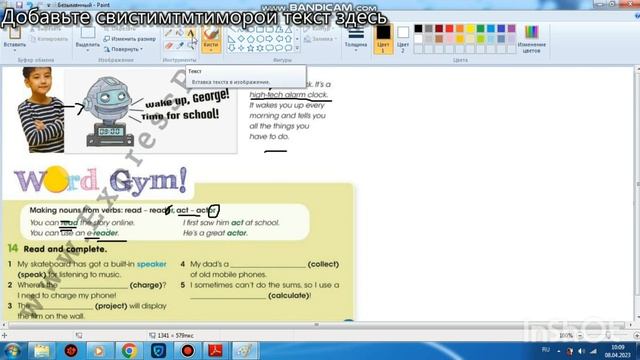Expand the Paste (Вставить) dropdown arrow

[15, 51]
